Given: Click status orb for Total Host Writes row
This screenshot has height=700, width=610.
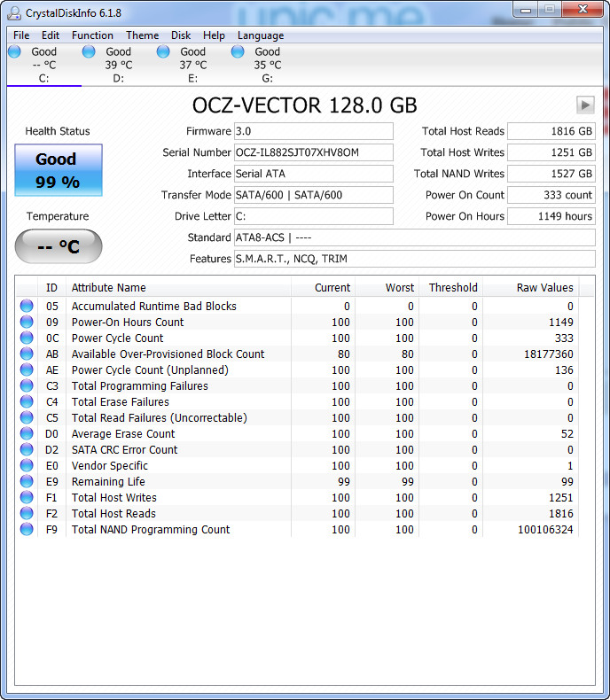Looking at the screenshot, I should [27, 497].
